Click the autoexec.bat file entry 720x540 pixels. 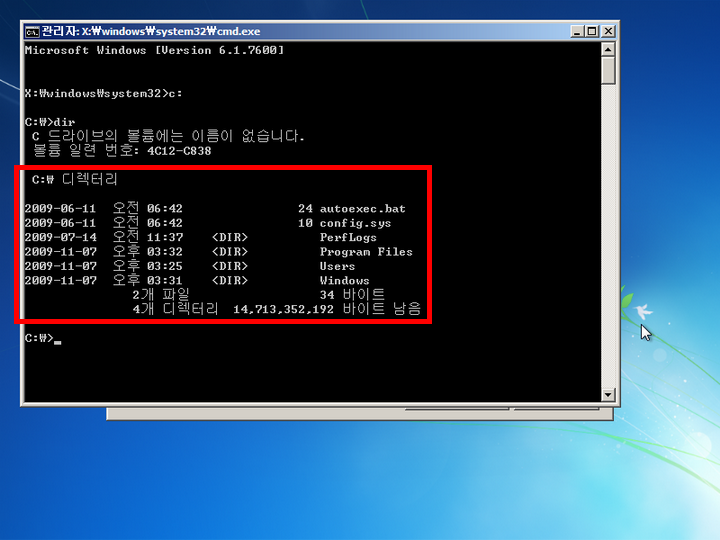click(362, 209)
